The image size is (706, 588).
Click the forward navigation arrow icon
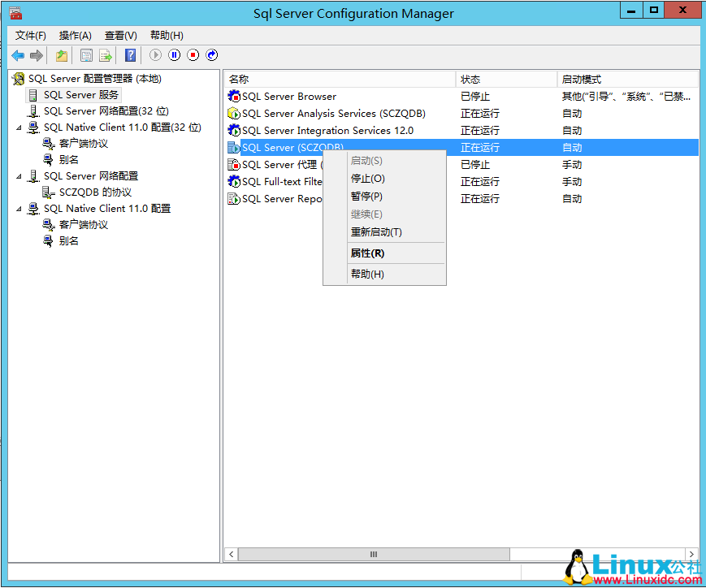pos(36,54)
